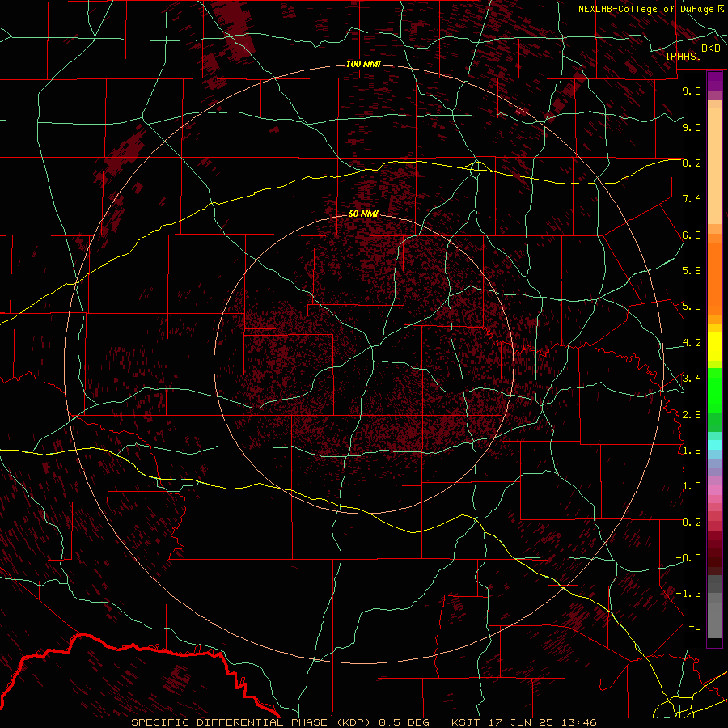Click the DKD [PHAS] legend heading
This screenshot has height=728, width=728.
point(692,52)
